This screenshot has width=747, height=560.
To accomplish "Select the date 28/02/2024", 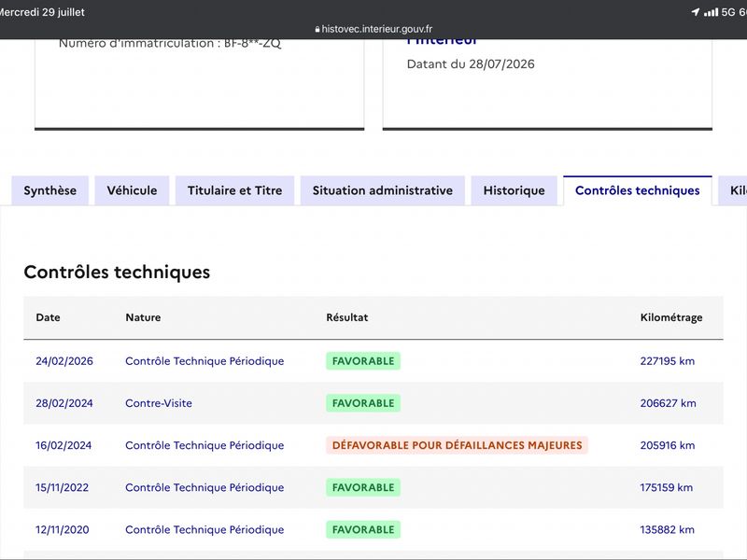I will [x=64, y=403].
